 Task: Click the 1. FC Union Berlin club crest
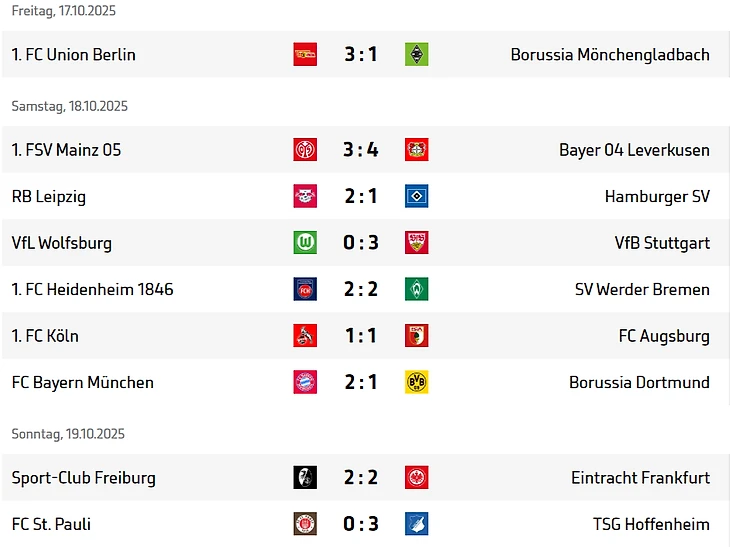(x=305, y=54)
